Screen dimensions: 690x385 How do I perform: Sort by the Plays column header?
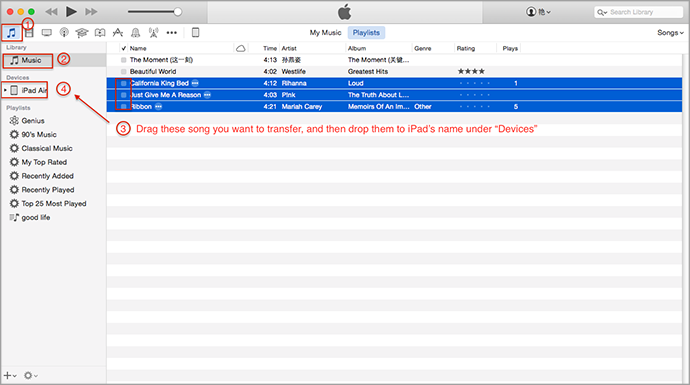510,48
